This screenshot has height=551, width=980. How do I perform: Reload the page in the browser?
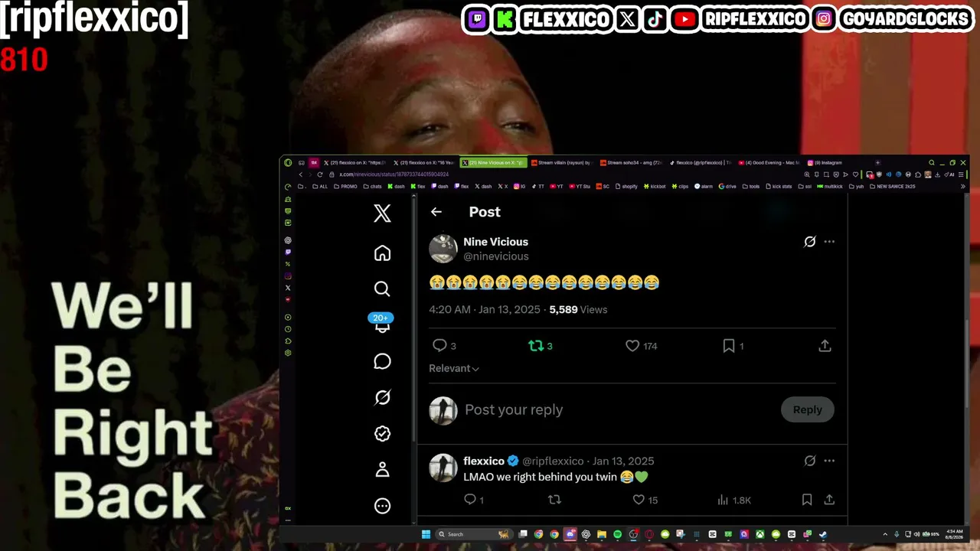click(320, 174)
